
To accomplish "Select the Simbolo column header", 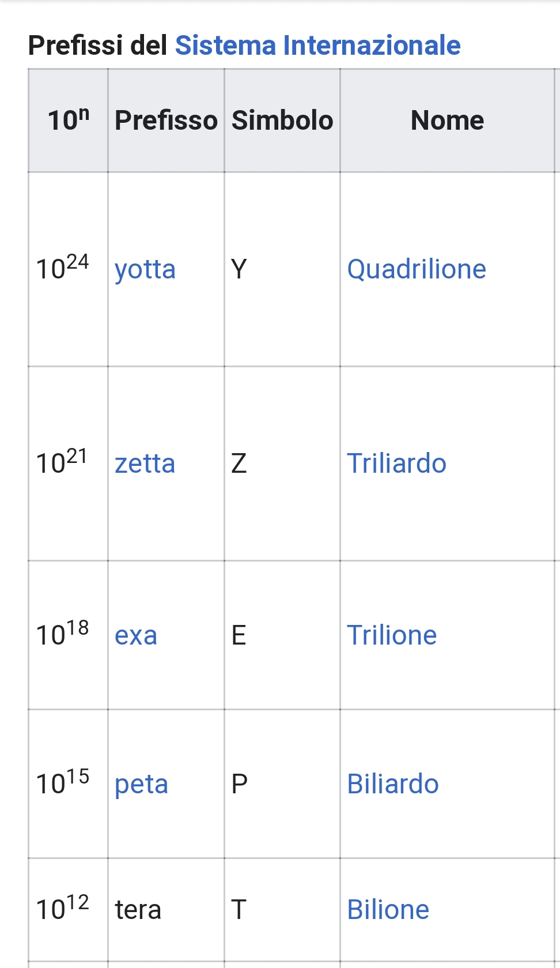I will click(282, 120).
